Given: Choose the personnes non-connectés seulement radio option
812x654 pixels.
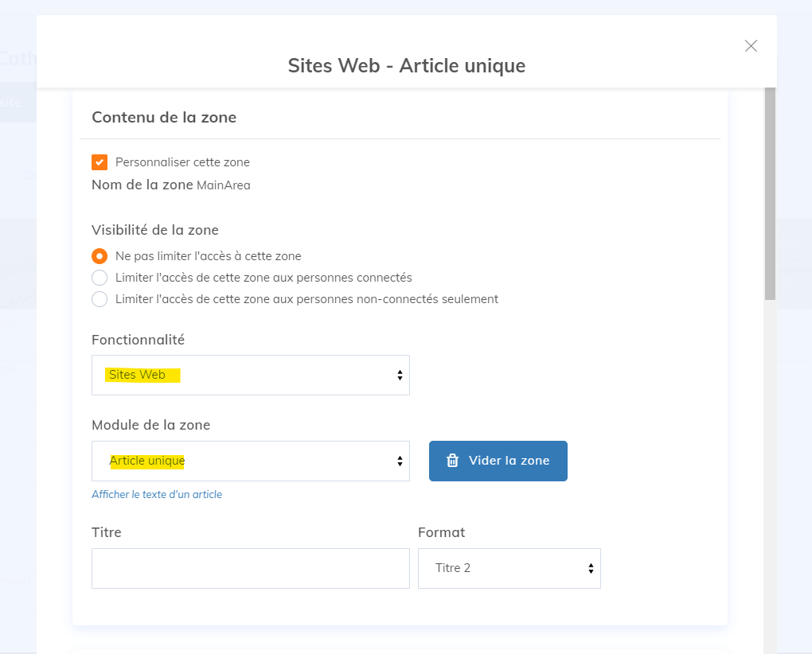Looking at the screenshot, I should [100, 299].
